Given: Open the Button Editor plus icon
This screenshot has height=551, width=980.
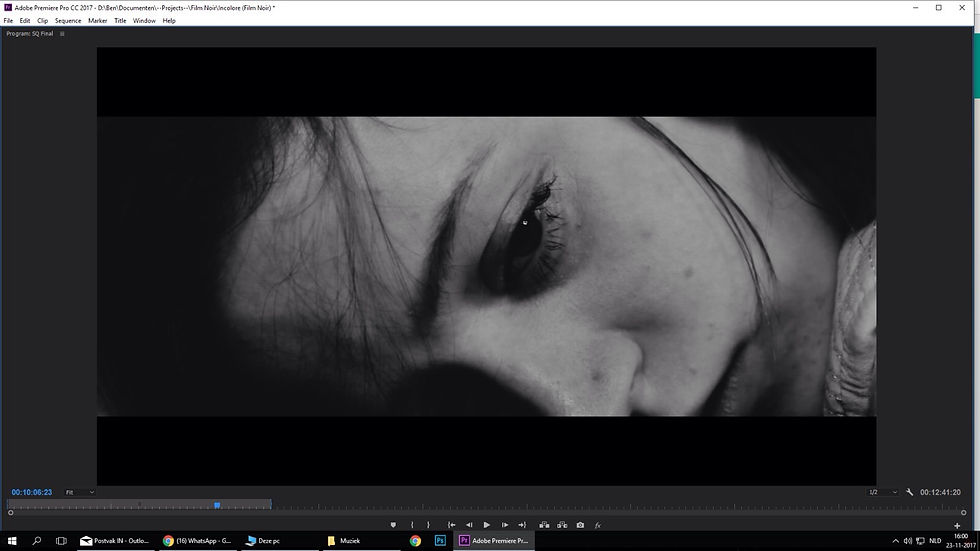Looking at the screenshot, I should click(957, 525).
